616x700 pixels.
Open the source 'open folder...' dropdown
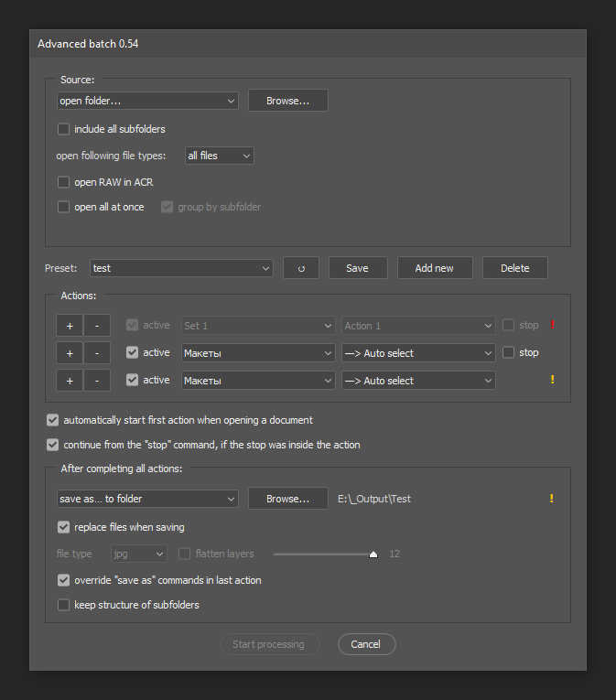tap(146, 101)
